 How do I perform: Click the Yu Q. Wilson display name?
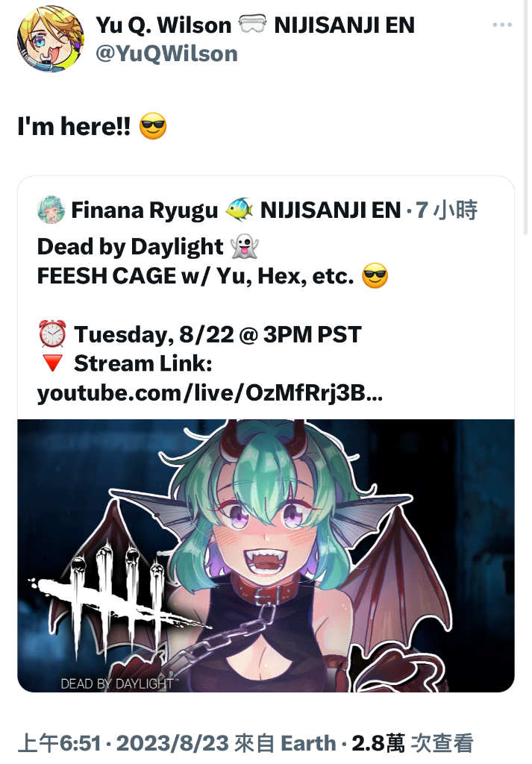point(163,25)
